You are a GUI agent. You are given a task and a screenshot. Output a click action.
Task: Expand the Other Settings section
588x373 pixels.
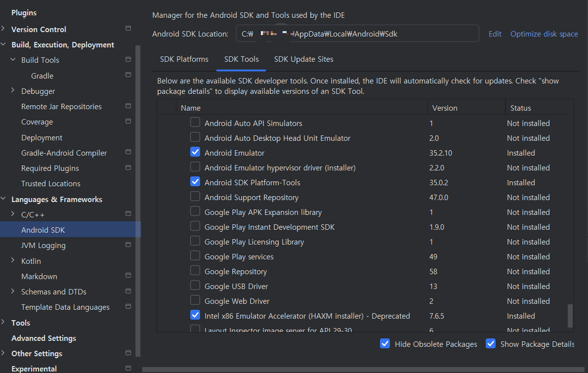pos(3,353)
